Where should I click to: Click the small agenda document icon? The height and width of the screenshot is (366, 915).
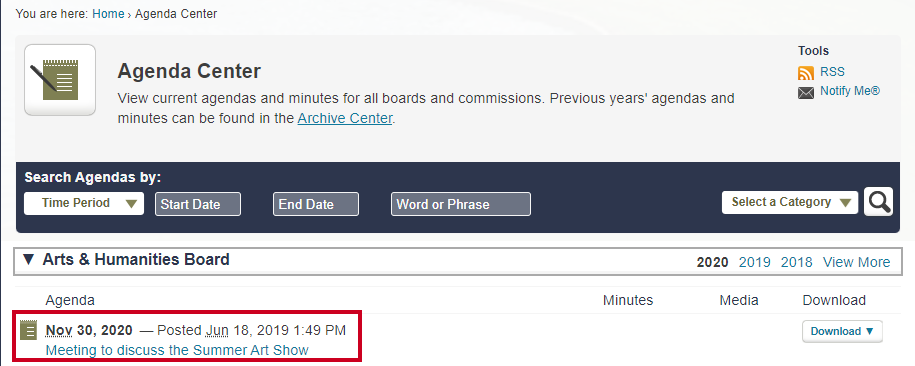29,330
